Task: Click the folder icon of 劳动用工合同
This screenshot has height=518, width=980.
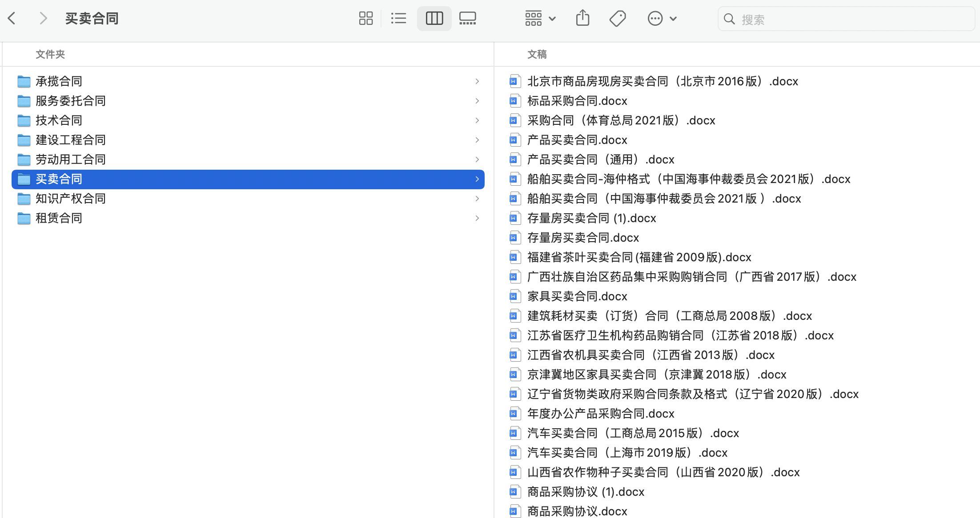Action: [24, 159]
